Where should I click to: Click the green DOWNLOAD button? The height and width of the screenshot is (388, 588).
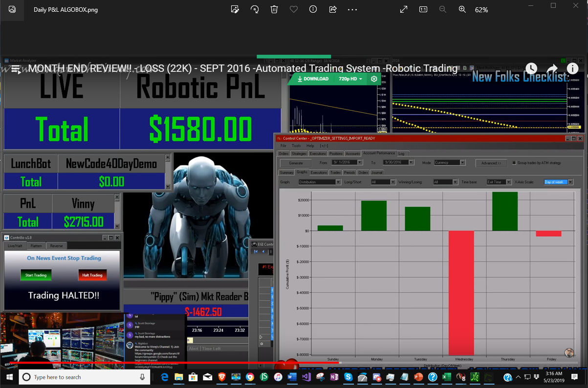(313, 79)
